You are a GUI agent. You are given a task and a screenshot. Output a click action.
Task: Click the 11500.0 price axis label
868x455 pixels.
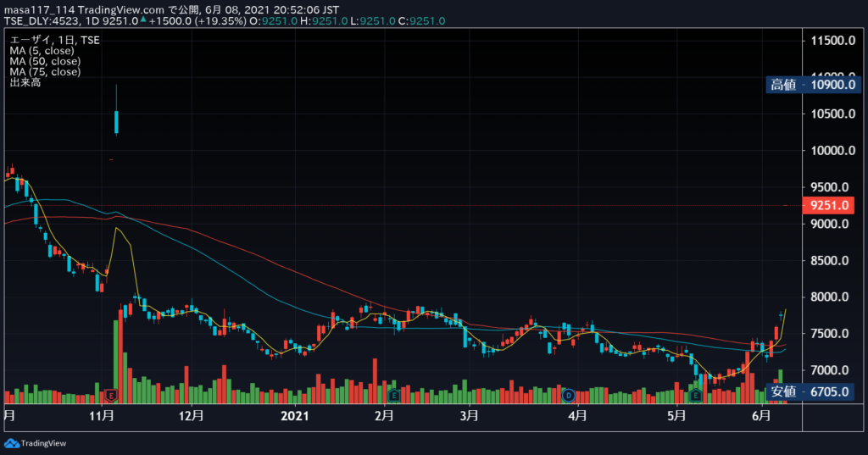coord(833,41)
